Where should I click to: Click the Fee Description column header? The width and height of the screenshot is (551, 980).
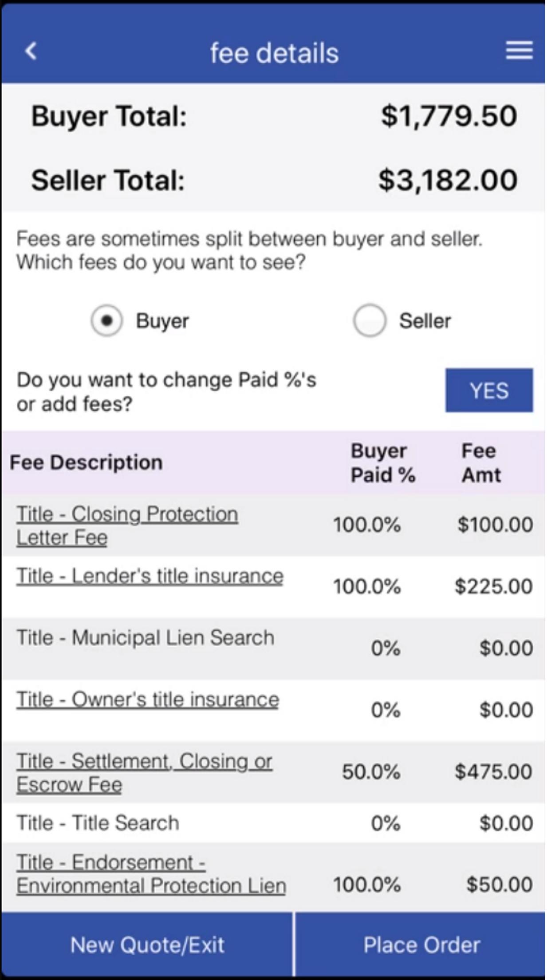pos(86,462)
